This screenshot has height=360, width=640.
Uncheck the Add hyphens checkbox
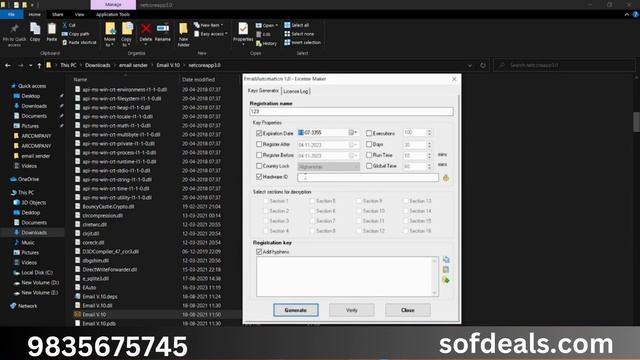(x=259, y=252)
